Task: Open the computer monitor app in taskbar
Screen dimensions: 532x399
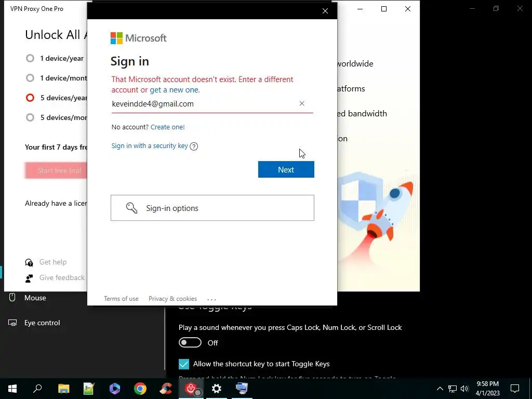Action: click(242, 389)
